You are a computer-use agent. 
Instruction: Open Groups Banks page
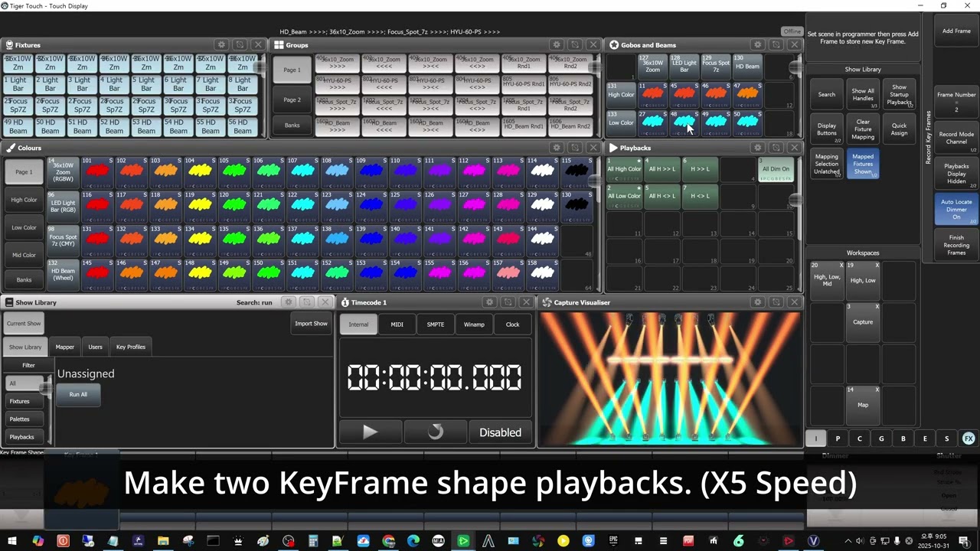point(292,126)
